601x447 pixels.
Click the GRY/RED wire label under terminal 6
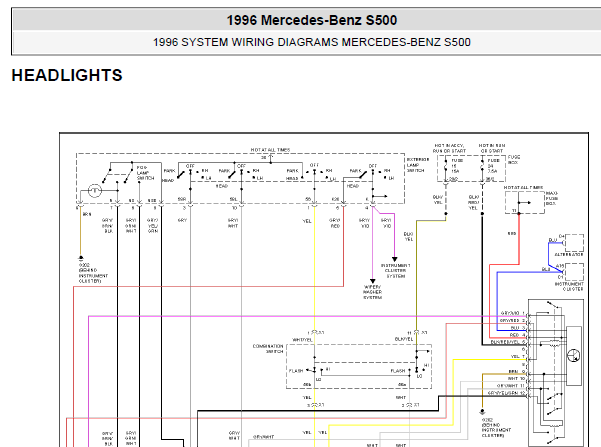335,223
